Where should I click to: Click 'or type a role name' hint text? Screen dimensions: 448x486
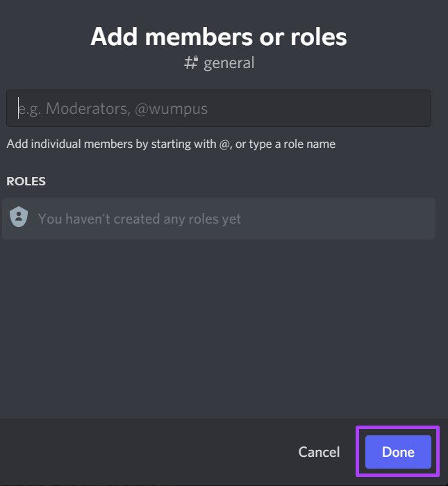tap(285, 144)
